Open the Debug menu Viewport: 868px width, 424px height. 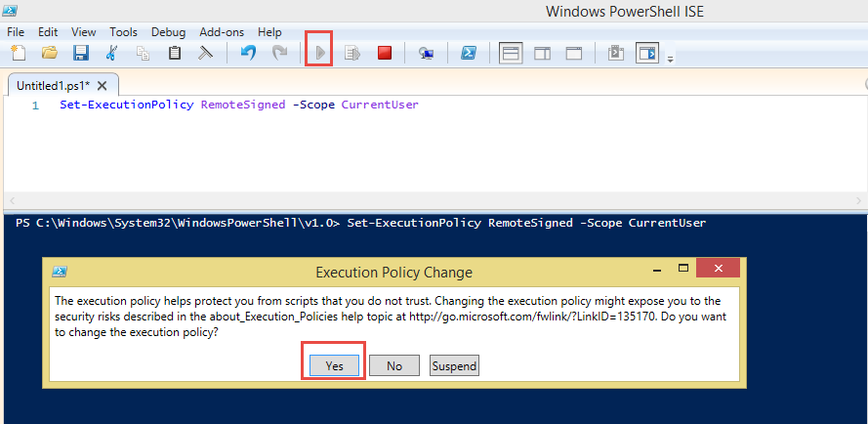tap(168, 32)
